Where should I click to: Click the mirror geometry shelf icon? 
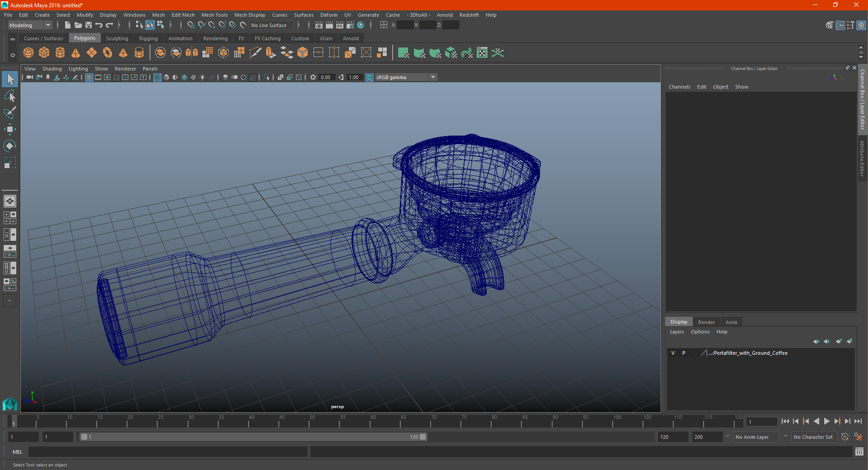pyautogui.click(x=192, y=53)
